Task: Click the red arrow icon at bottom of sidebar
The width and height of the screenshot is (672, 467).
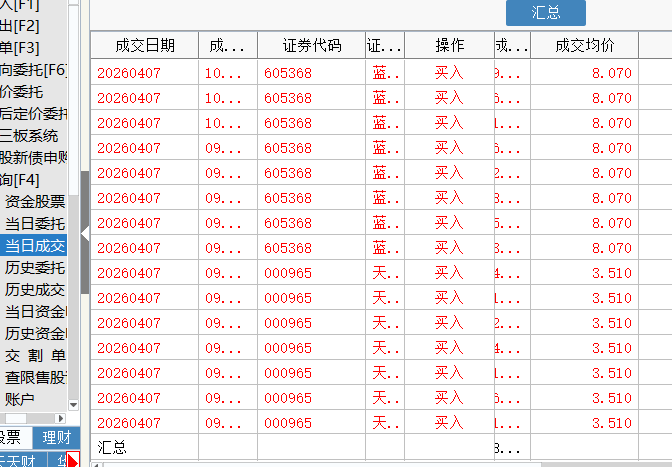Action: pos(73,461)
